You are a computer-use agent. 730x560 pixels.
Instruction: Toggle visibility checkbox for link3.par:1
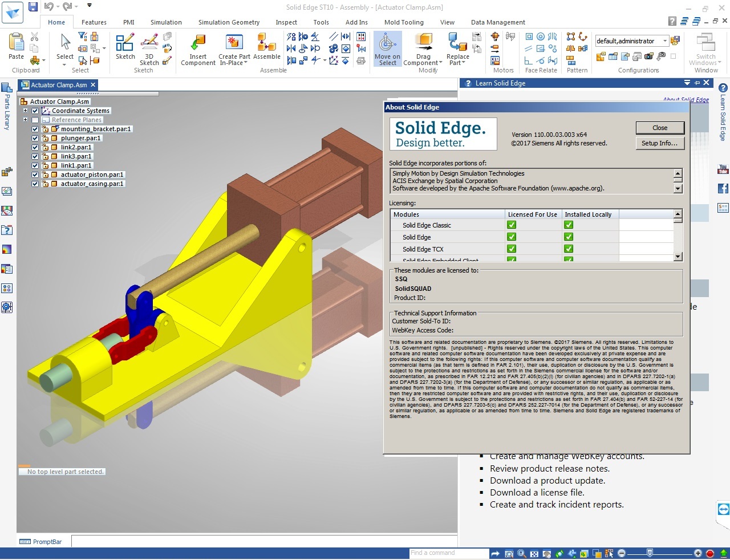tap(35, 156)
